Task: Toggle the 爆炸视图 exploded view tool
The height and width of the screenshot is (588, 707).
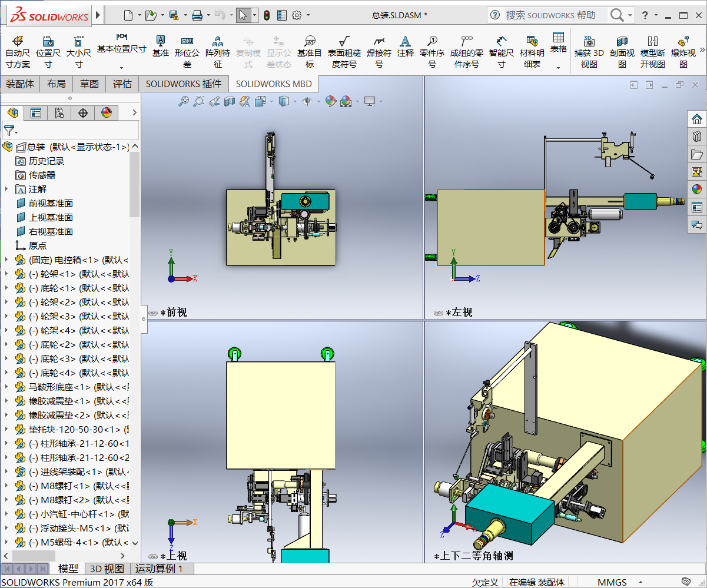Action: [683, 51]
